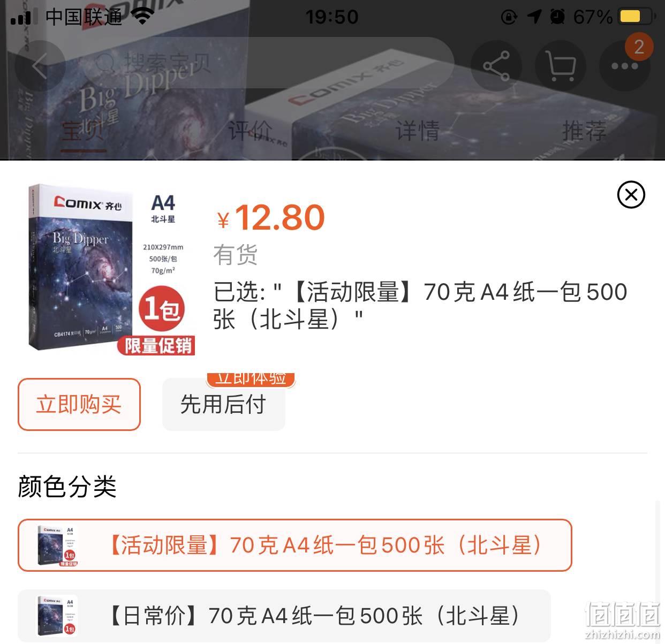Image resolution: width=665 pixels, height=644 pixels.
Task: Tap the Wi-Fi status icon
Action: point(142,16)
